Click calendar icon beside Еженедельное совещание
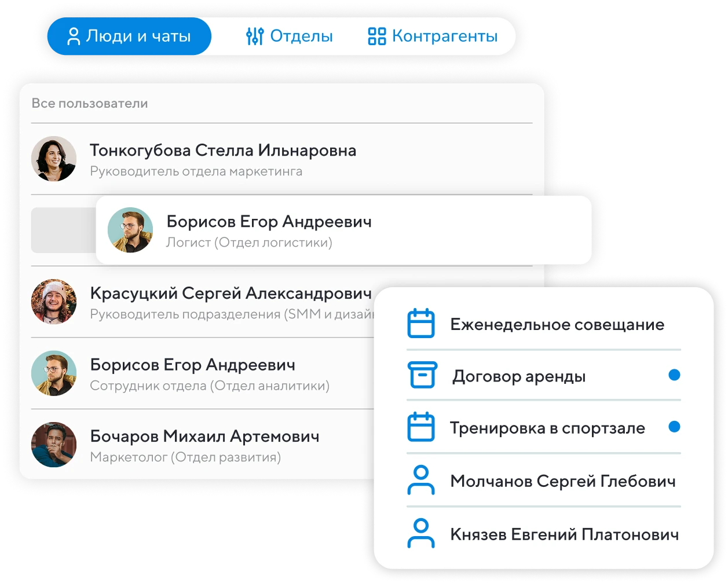 (x=420, y=324)
